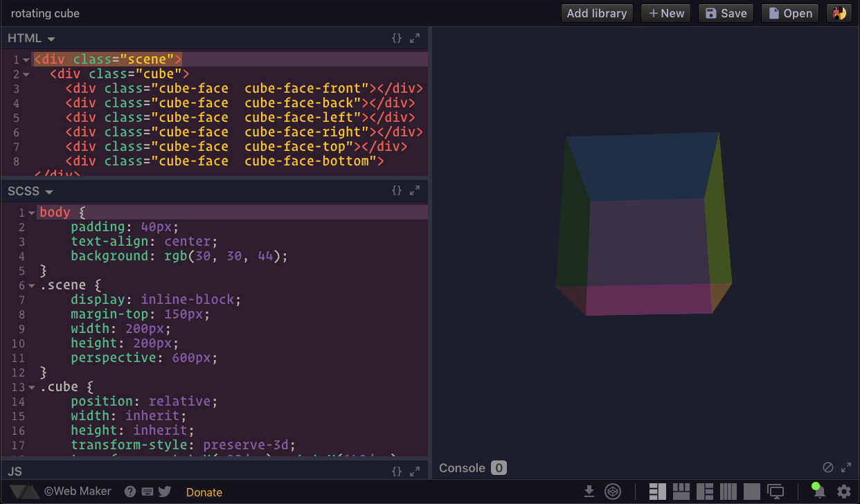Image resolution: width=860 pixels, height=504 pixels.
Task: Open the settings gear icon
Action: [843, 491]
